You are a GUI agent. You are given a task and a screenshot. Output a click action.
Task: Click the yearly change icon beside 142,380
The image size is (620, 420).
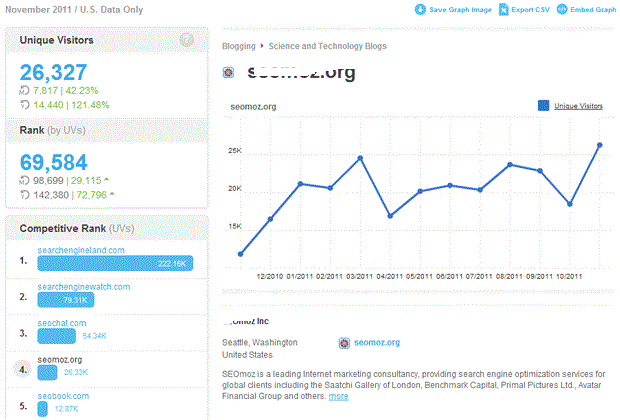[x=25, y=195]
